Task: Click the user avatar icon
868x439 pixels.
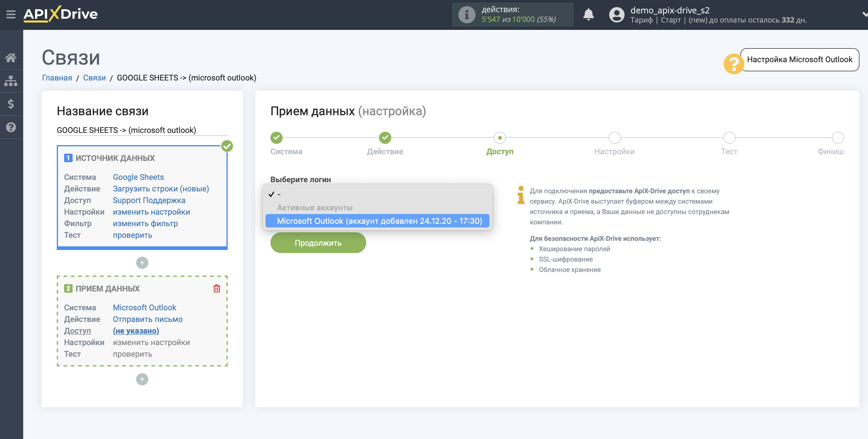Action: [x=617, y=14]
